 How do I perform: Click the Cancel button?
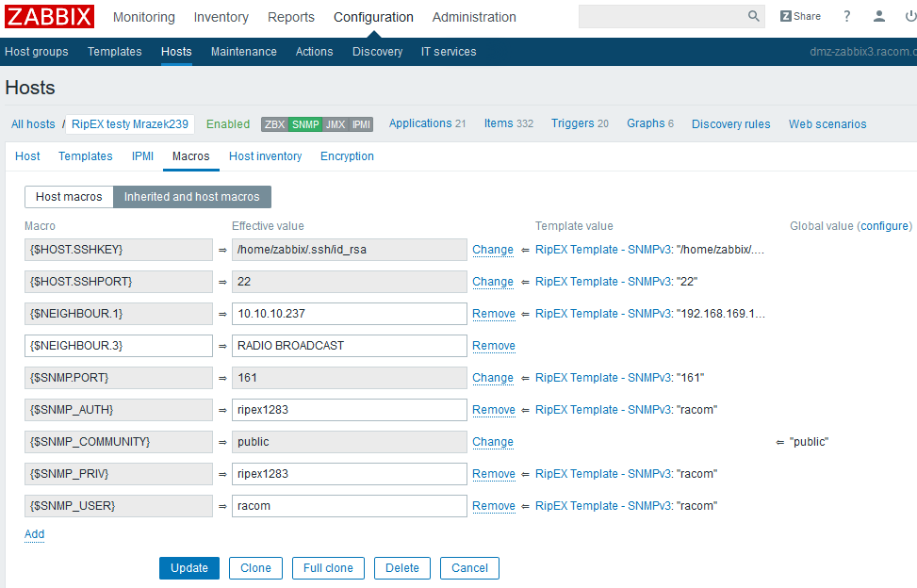tap(469, 568)
